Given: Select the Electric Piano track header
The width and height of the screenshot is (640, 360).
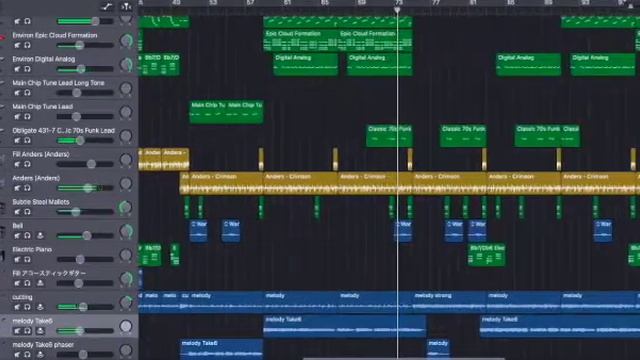Looking at the screenshot, I should pyautogui.click(x=69, y=255).
